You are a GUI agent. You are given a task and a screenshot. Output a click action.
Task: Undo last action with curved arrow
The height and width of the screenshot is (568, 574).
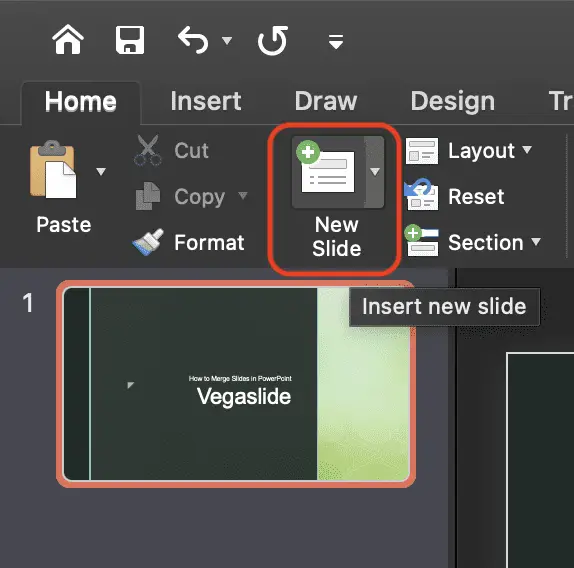click(193, 40)
